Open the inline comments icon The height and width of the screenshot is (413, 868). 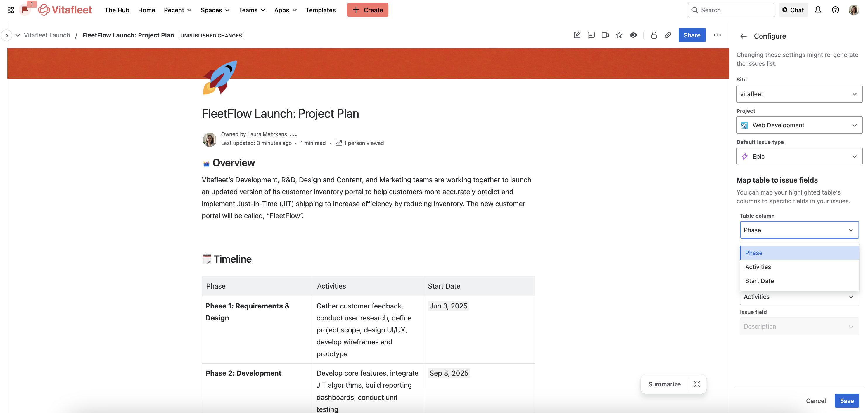coord(591,35)
